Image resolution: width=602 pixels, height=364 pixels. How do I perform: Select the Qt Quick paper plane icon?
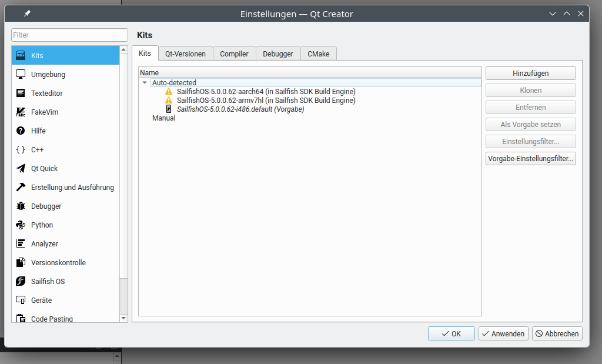tap(21, 169)
